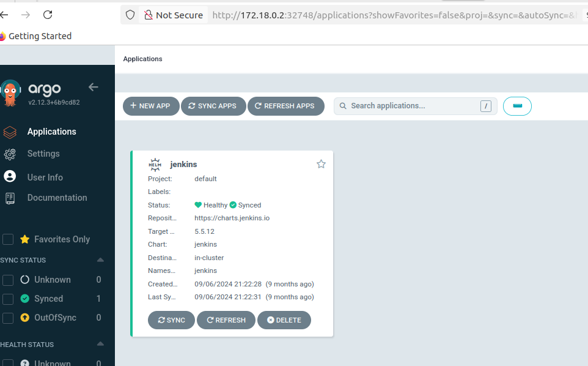Viewport: 588px width, 366px height.
Task: Click the Settings gears icon
Action: [x=10, y=154]
